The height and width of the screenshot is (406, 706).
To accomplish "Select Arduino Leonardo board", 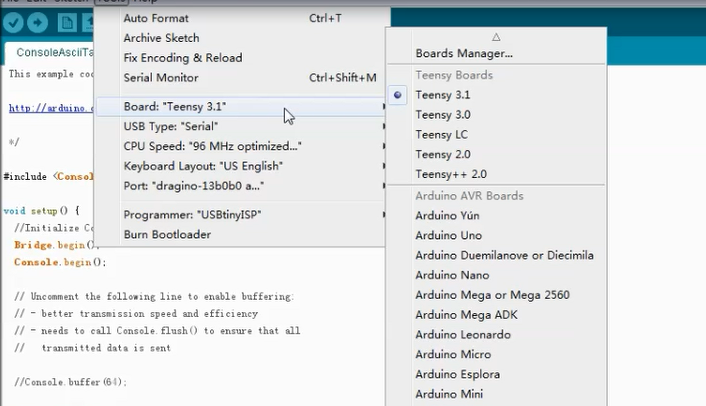I will (496, 334).
